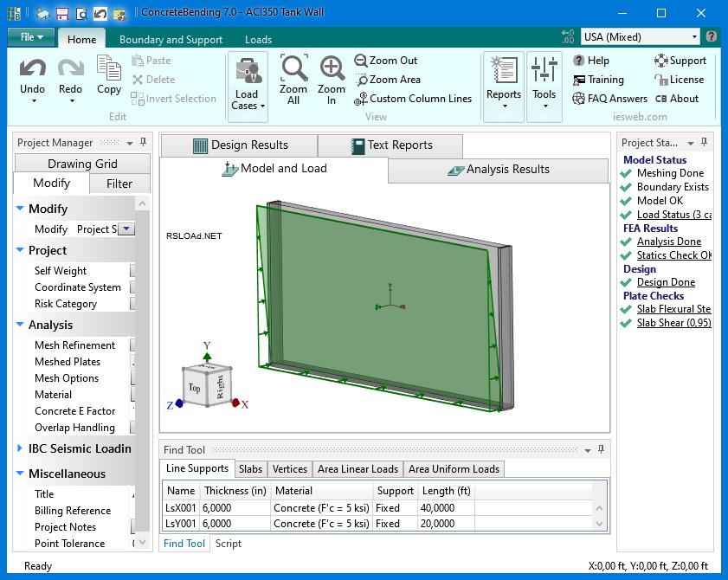Click the Copy icon in Edit group
Image resolution: width=728 pixels, height=580 pixels.
point(109,68)
